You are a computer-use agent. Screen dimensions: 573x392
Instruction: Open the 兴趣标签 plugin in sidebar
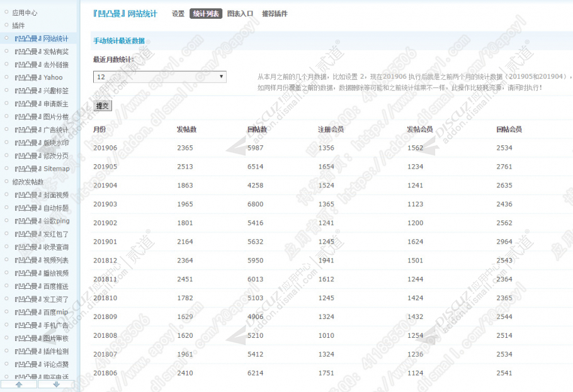[x=42, y=91]
